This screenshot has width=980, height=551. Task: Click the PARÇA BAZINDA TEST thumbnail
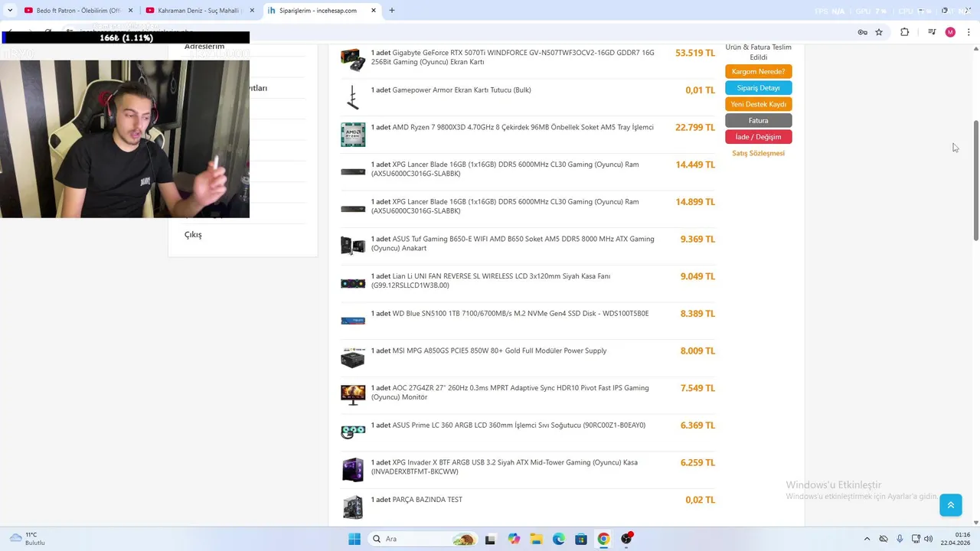(353, 507)
